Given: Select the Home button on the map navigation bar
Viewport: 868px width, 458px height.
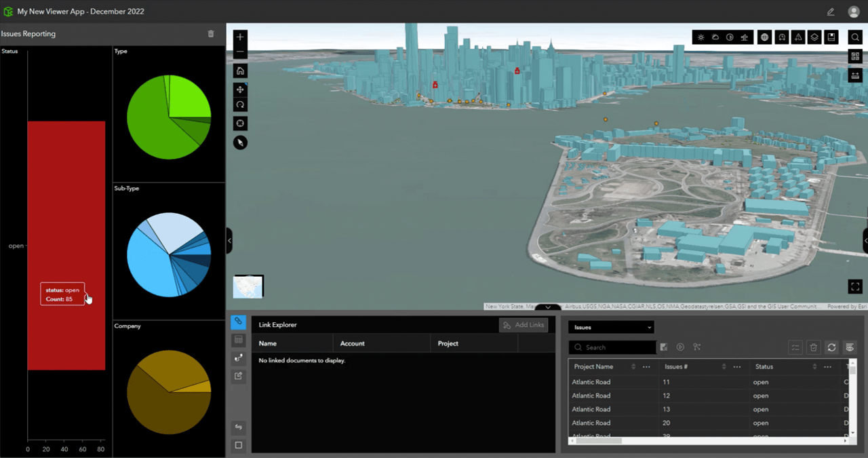Looking at the screenshot, I should tap(240, 71).
